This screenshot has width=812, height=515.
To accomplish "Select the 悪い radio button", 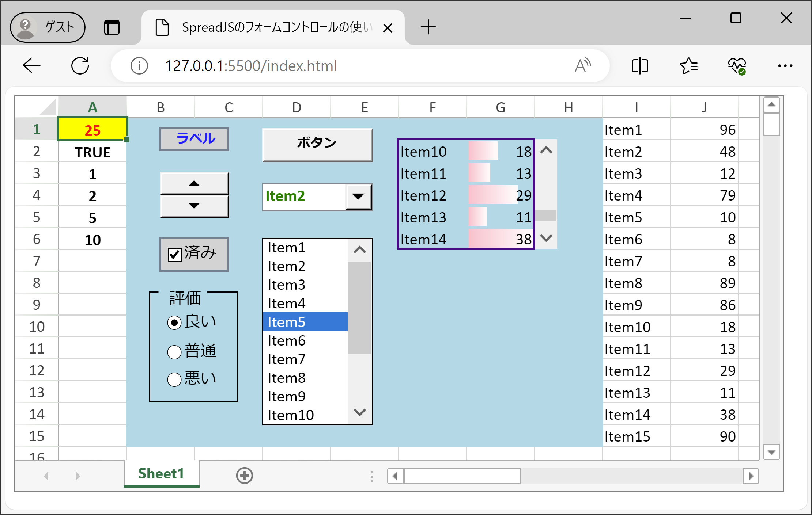I will [174, 379].
